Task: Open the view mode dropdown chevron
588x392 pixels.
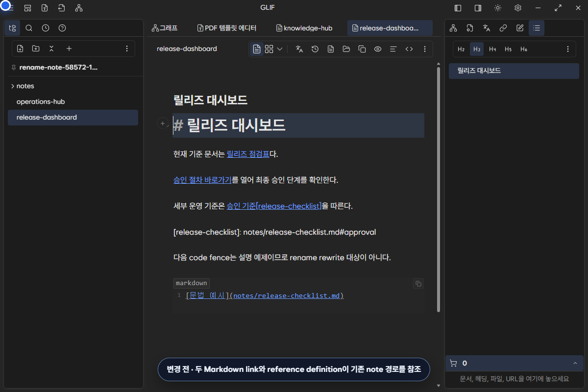Action: click(x=280, y=49)
